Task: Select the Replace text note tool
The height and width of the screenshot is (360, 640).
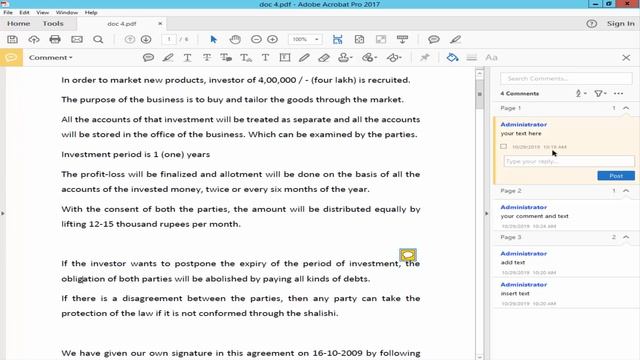Action: tap(226, 58)
